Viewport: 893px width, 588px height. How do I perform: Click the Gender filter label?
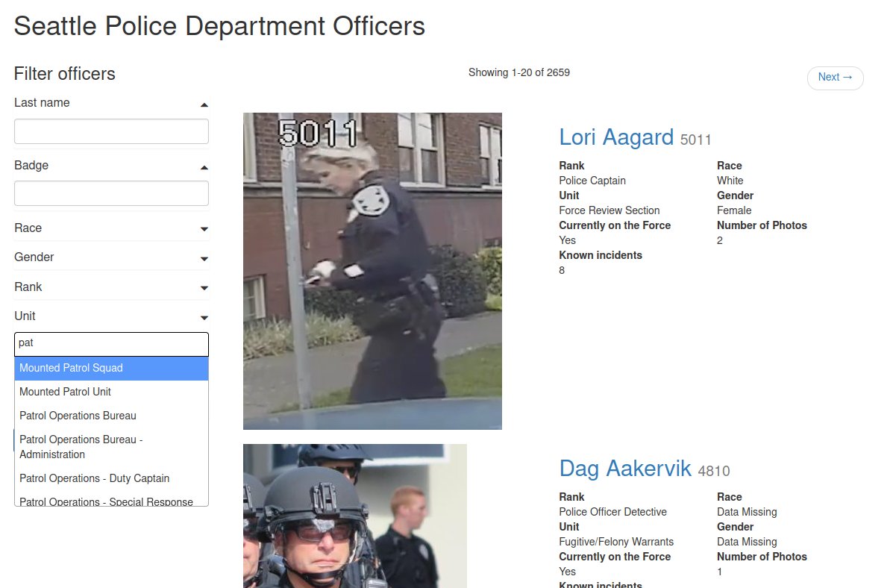click(x=34, y=257)
